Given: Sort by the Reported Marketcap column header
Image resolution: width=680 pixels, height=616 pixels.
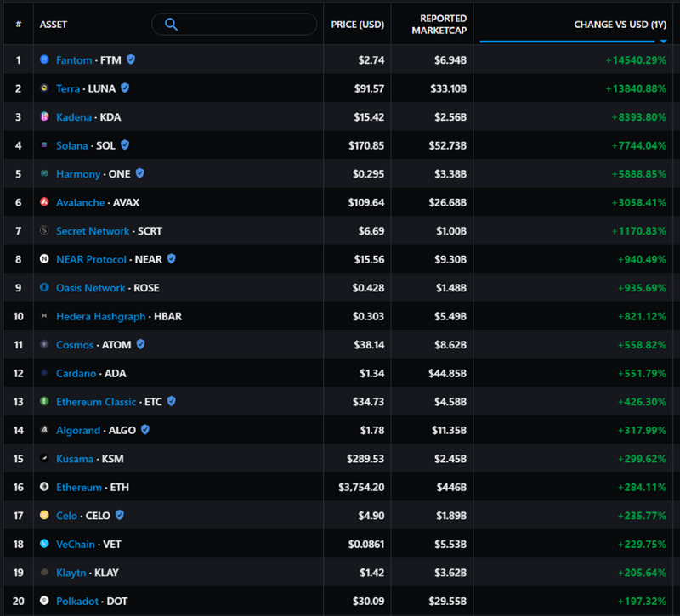Looking at the screenshot, I should [439, 25].
